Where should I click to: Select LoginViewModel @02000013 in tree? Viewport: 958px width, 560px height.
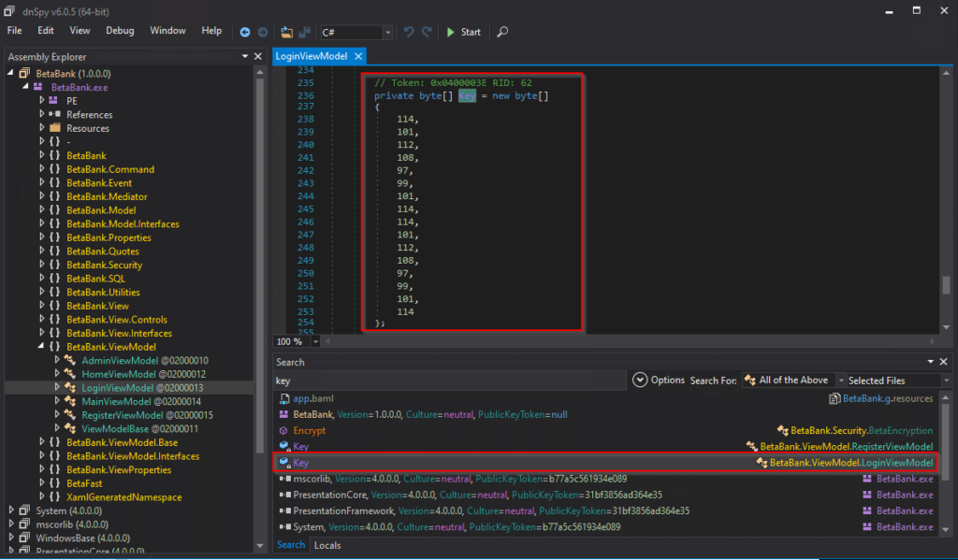click(142, 388)
